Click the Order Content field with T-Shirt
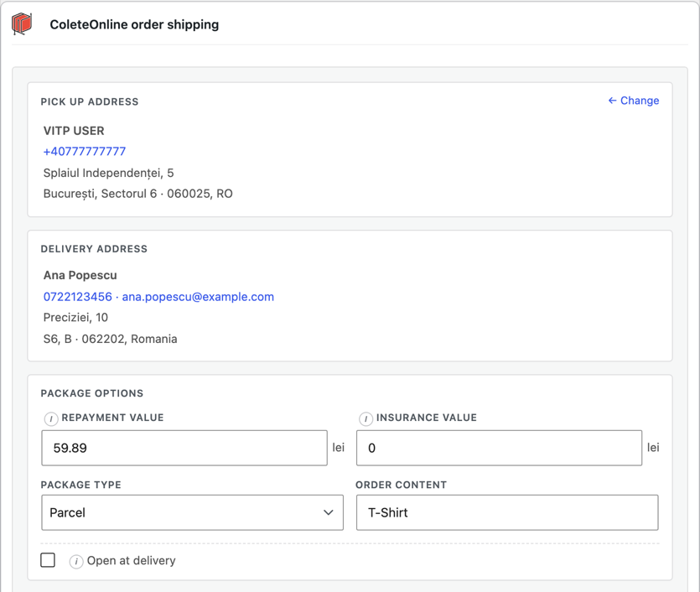700x592 pixels. pyautogui.click(x=507, y=512)
